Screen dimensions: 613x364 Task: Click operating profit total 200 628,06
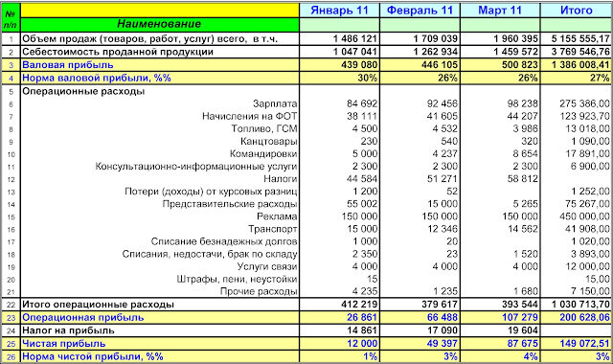coord(585,317)
